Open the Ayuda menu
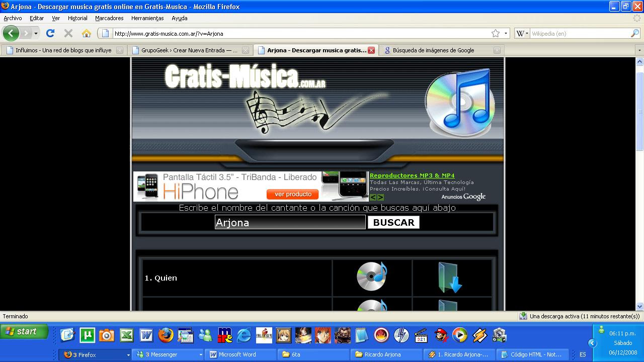Image resolution: width=644 pixels, height=362 pixels. coord(180,18)
